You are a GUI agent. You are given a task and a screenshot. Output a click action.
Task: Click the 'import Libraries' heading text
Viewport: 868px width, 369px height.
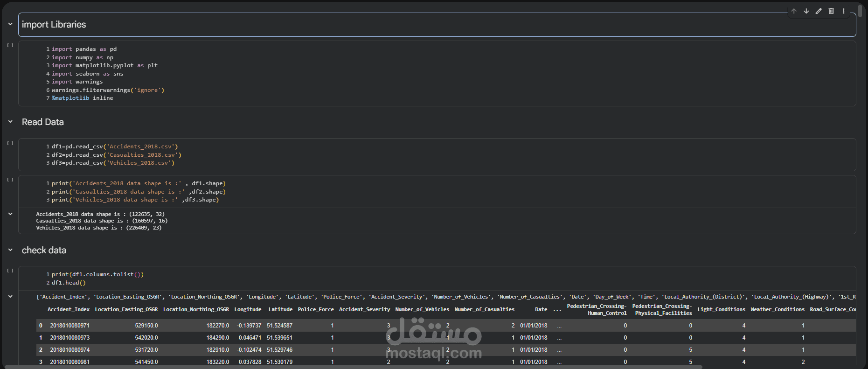(x=54, y=25)
